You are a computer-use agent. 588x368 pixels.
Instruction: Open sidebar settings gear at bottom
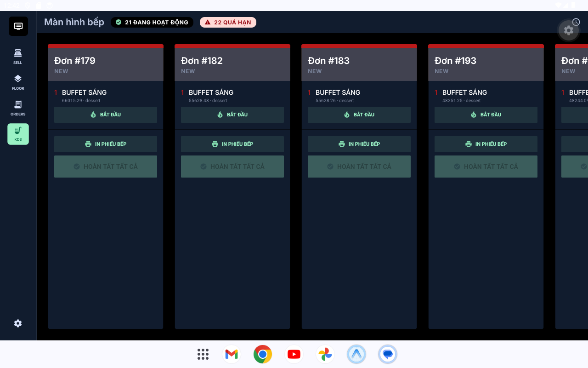[18, 323]
